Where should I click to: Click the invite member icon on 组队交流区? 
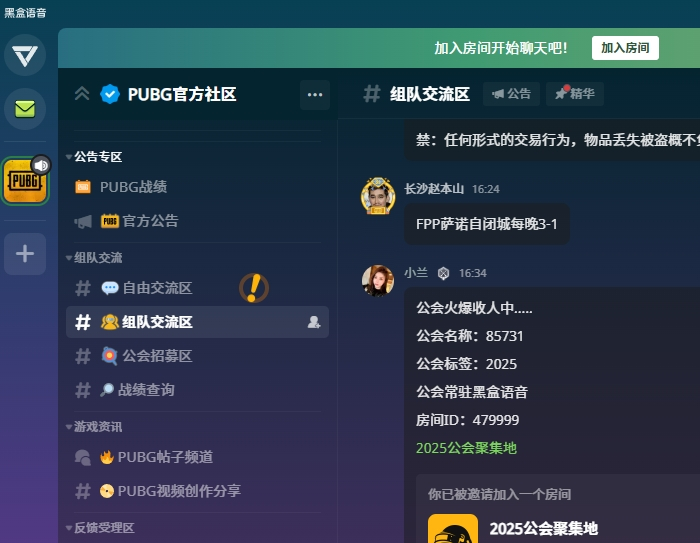pyautogui.click(x=314, y=322)
